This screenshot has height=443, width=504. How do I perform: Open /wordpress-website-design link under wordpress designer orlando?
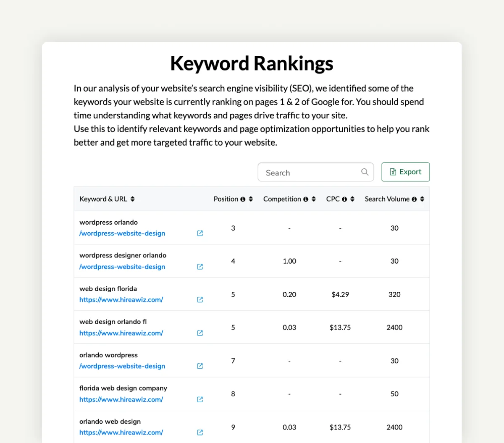[122, 267]
